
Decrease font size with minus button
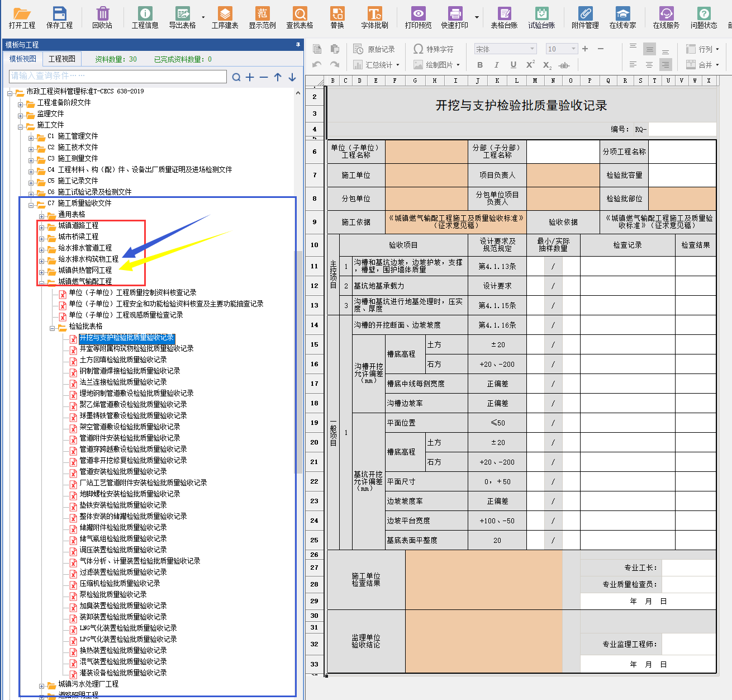pyautogui.click(x=601, y=49)
